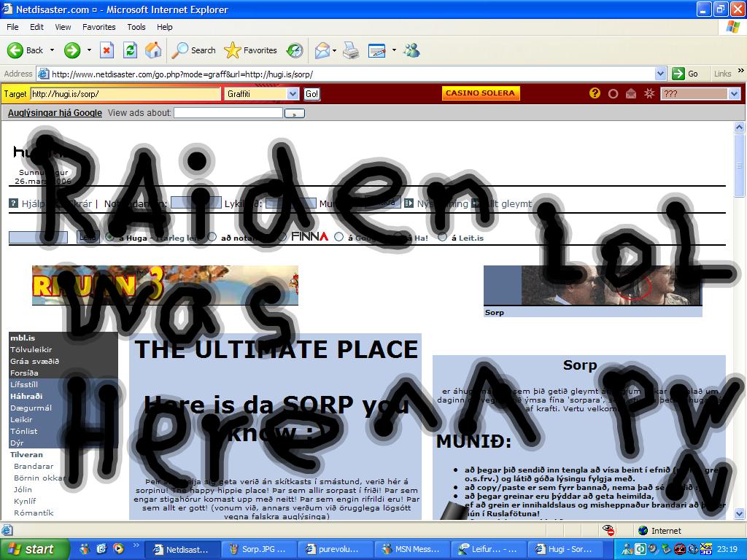Select the 'að notanda' radio button
This screenshot has width=747, height=560.
click(212, 237)
